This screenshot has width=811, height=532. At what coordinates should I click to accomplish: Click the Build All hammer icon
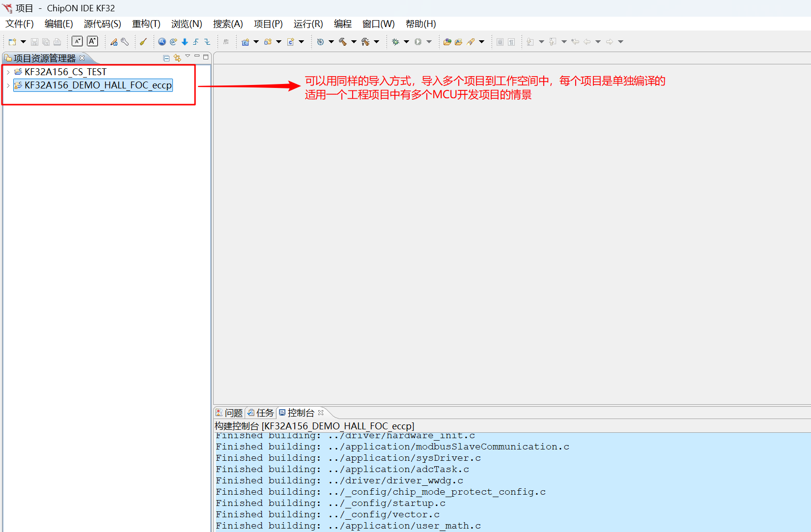(x=365, y=42)
